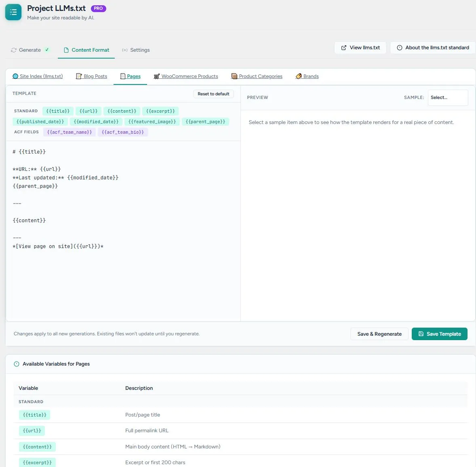The height and width of the screenshot is (467, 476).
Task: Click the PRO badge next to title
Action: (x=98, y=8)
